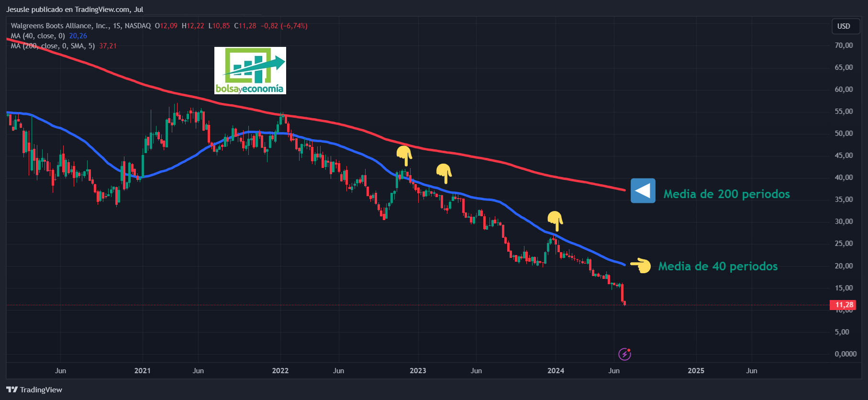Click the 35,00 price scale value
This screenshot has height=400, width=868.
844,200
